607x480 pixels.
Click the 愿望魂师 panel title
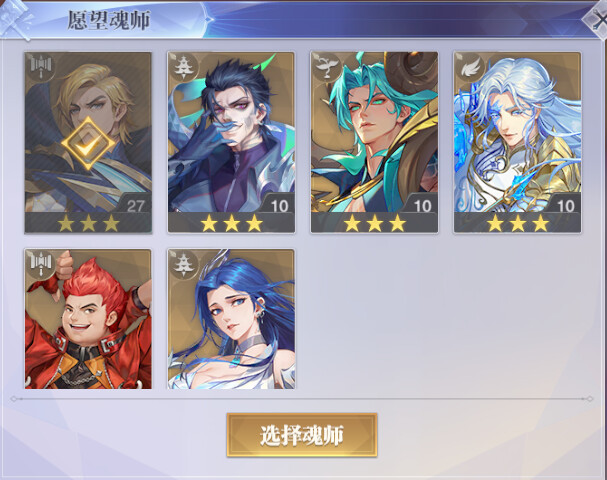(x=109, y=20)
